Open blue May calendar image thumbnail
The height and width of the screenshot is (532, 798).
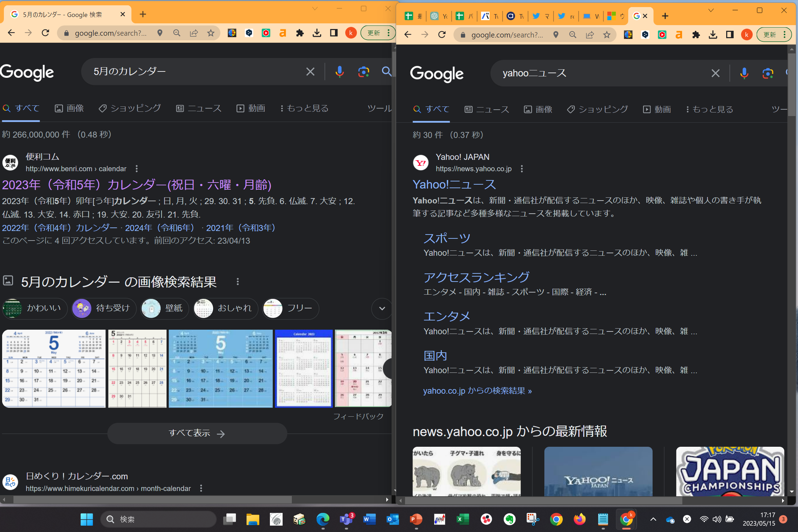point(220,368)
